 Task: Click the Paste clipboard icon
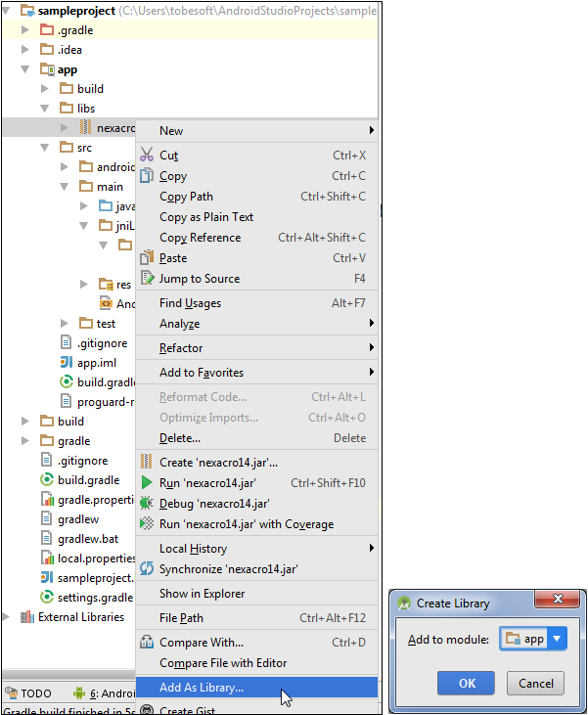147,257
